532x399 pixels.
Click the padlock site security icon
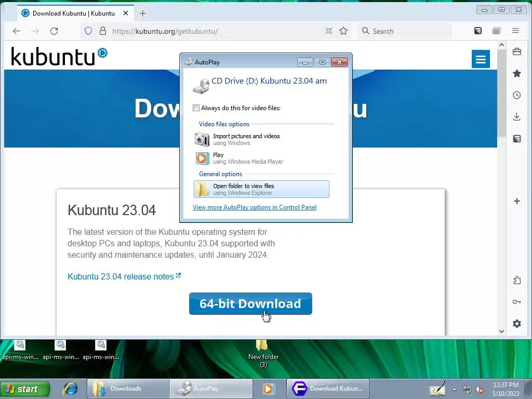pos(103,31)
